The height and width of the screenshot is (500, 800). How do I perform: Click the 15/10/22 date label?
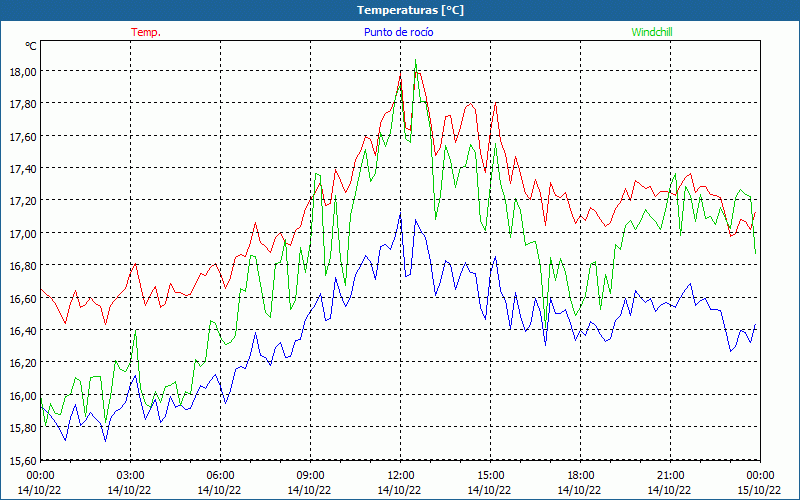[759, 490]
